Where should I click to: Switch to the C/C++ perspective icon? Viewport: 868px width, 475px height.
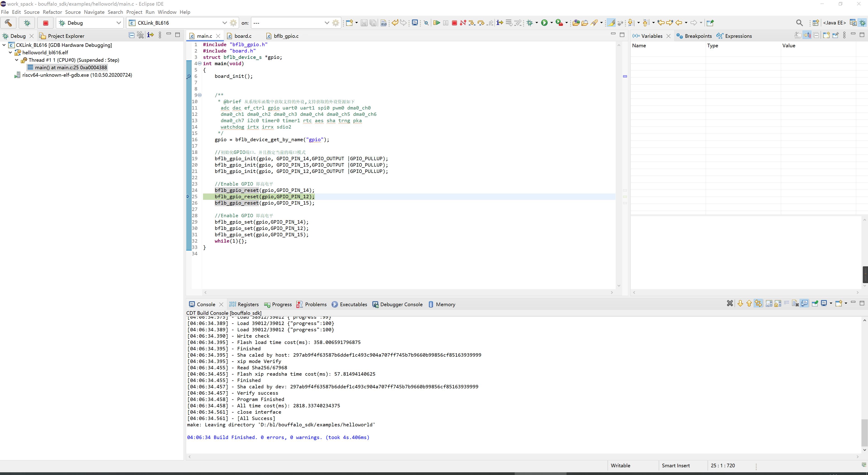point(853,23)
